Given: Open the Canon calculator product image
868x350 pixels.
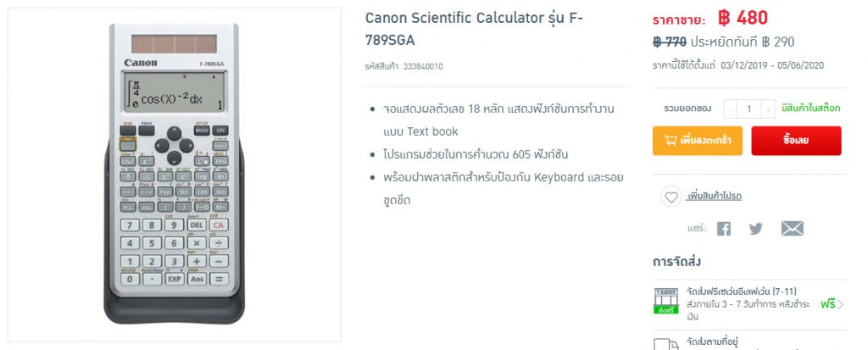Looking at the screenshot, I should pos(175,175).
